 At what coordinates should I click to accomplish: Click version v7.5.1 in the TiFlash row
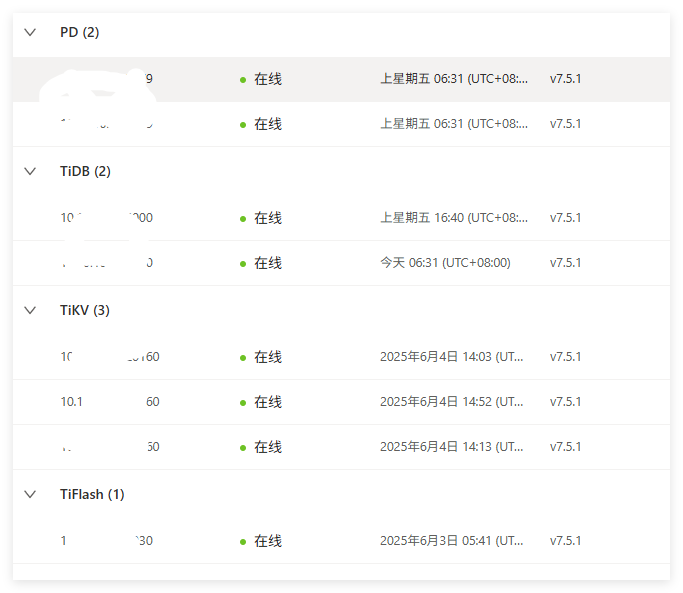[x=566, y=541]
